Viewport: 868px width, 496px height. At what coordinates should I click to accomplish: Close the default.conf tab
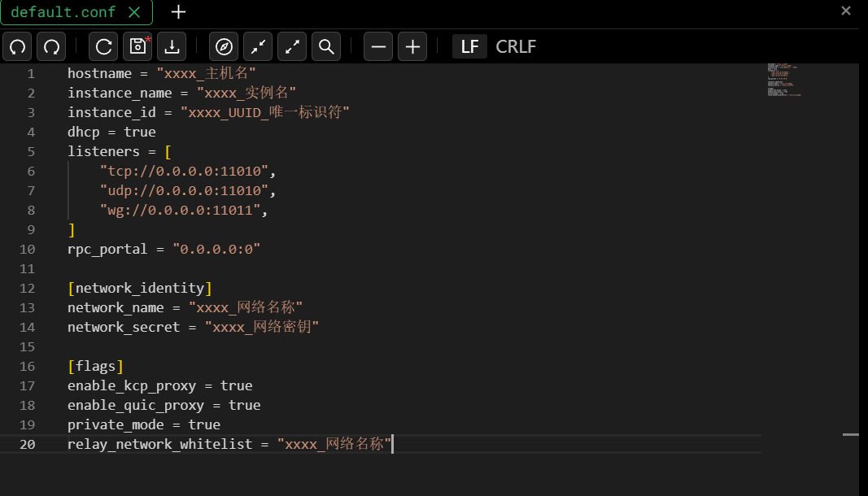pos(135,12)
